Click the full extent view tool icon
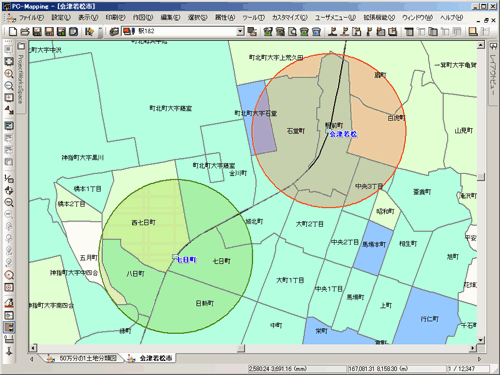Viewport: 500px width, 375px height. coord(9,62)
